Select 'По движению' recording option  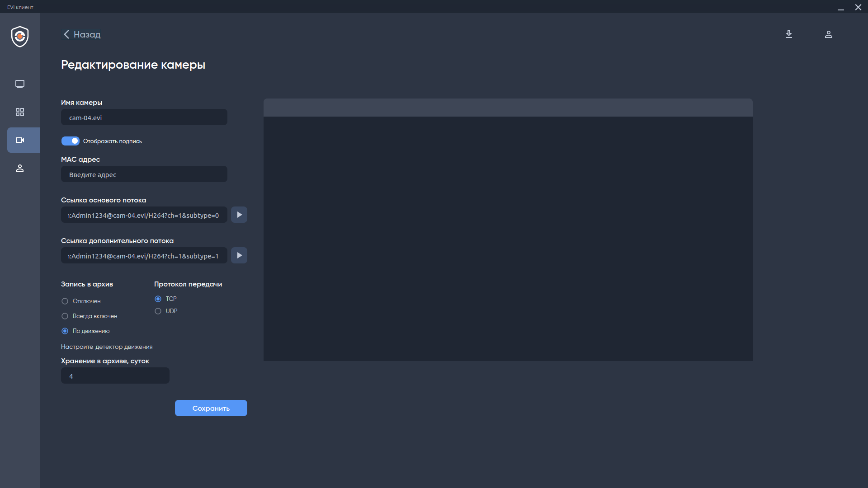65,331
